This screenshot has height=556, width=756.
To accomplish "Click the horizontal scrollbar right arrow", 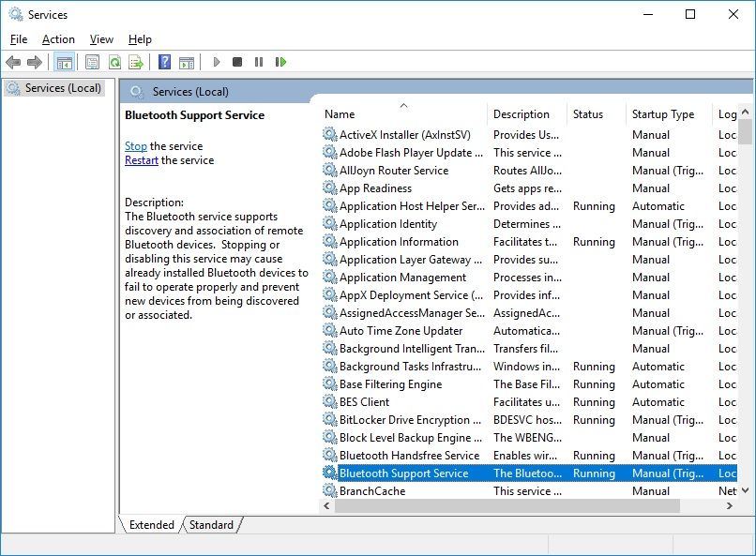I will coord(729,505).
